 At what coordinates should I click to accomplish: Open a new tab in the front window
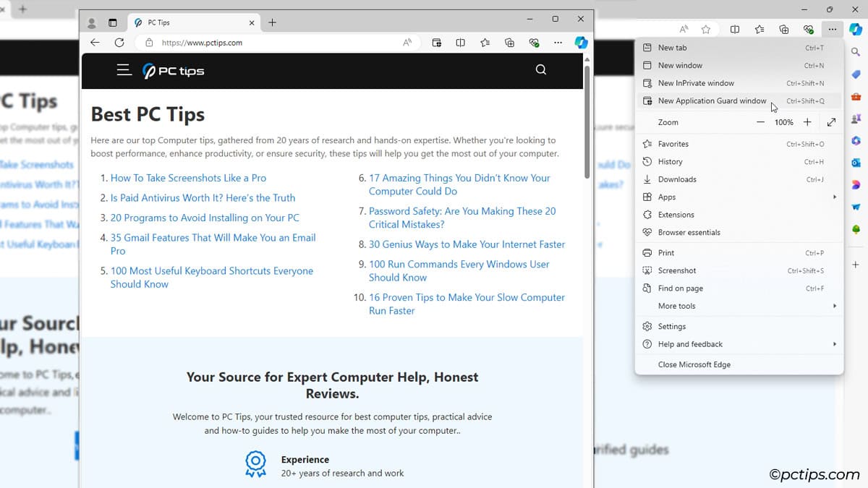pos(272,22)
